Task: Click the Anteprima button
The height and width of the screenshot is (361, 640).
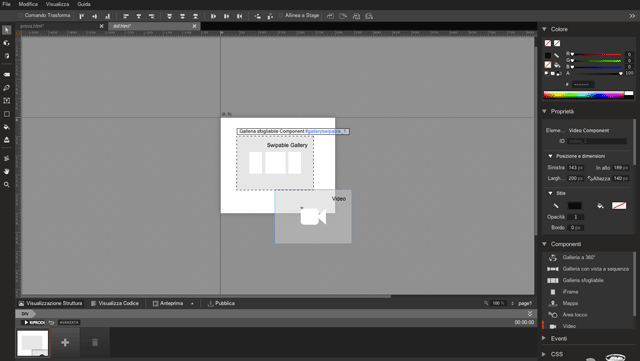Action: pos(168,303)
